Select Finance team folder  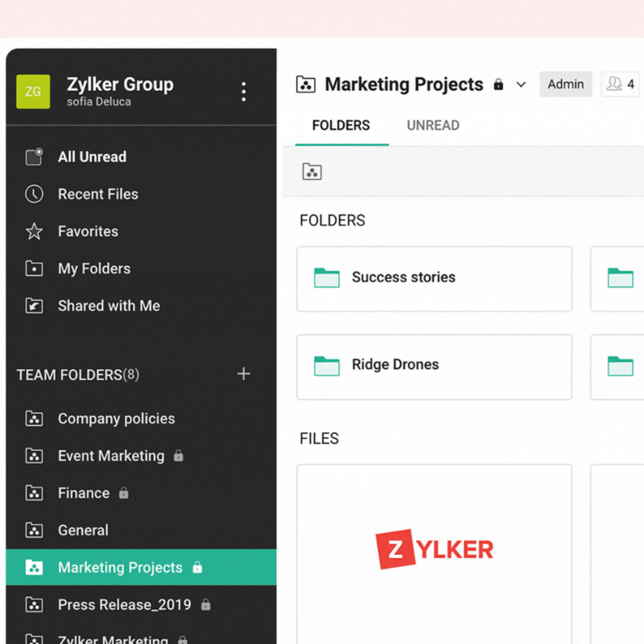tap(141, 493)
